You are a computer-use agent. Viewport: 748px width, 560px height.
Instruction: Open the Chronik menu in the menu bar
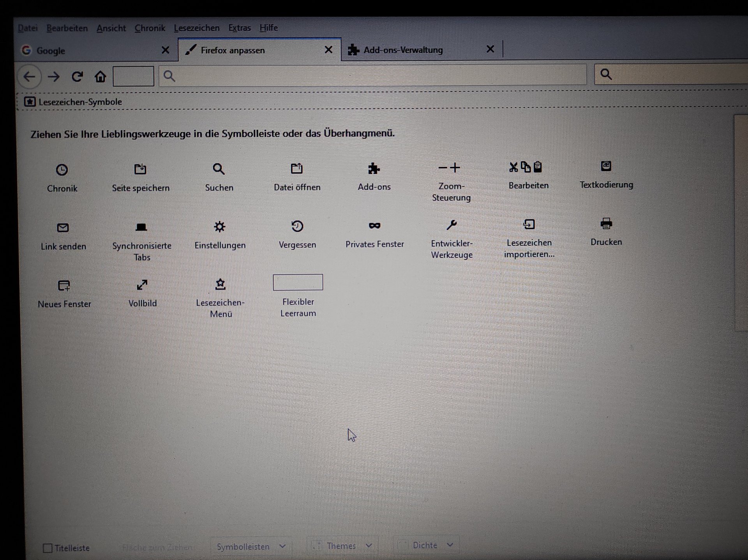point(150,28)
